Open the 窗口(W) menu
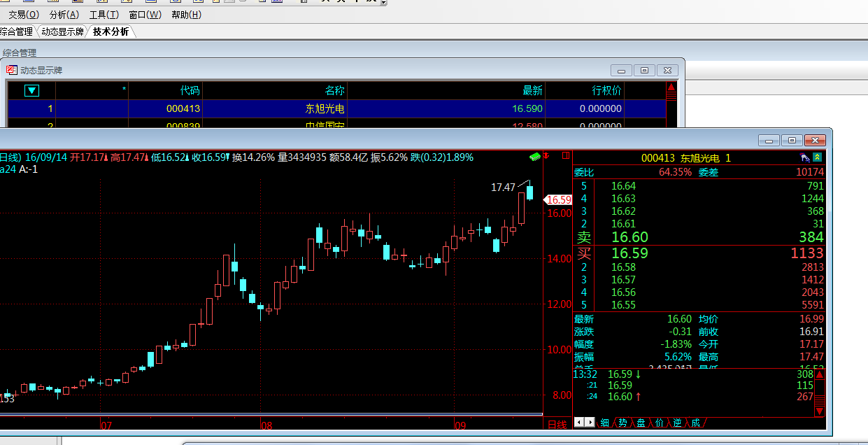 145,15
